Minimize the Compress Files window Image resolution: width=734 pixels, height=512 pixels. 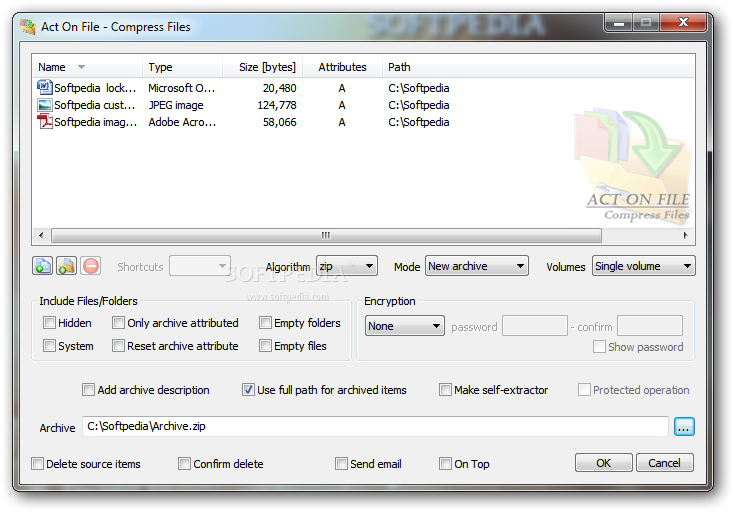[x=619, y=22]
